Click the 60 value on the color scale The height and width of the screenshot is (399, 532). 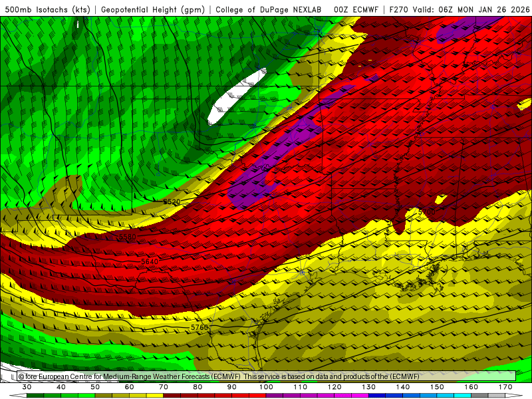coord(129,387)
